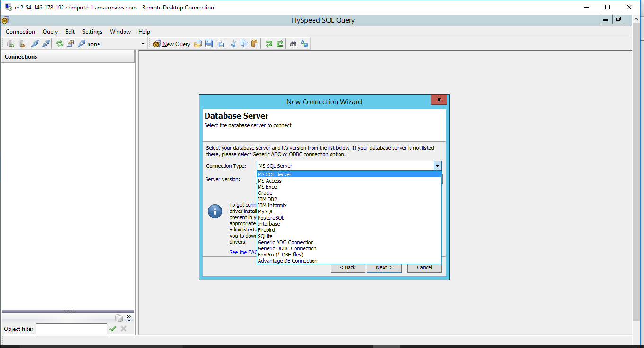Open the Query menu

pyautogui.click(x=50, y=32)
